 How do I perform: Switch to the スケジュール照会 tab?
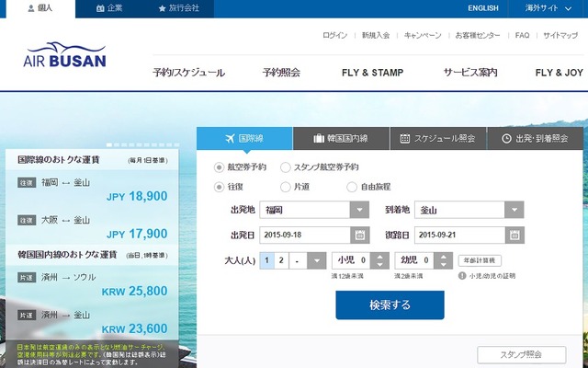tap(438, 139)
